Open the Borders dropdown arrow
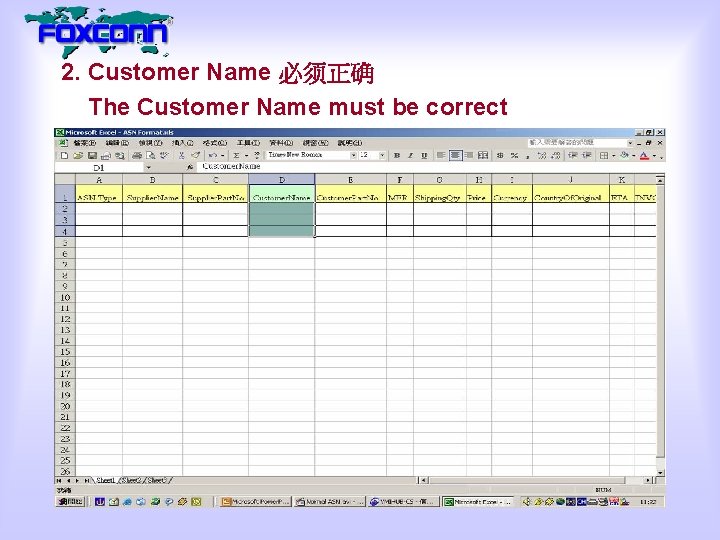 pos(613,156)
